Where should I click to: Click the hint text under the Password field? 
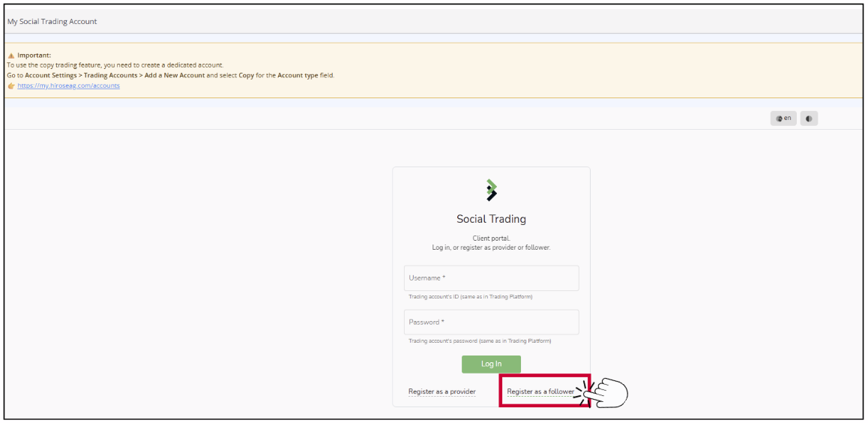[480, 341]
